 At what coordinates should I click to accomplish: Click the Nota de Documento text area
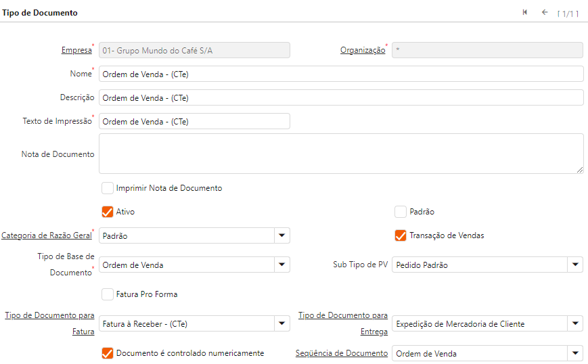click(341, 154)
